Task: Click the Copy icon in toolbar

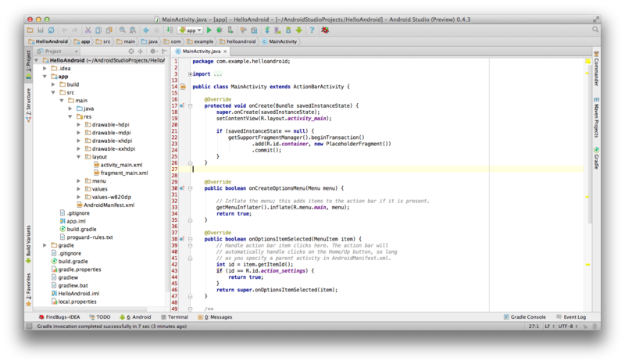Action: (98, 30)
